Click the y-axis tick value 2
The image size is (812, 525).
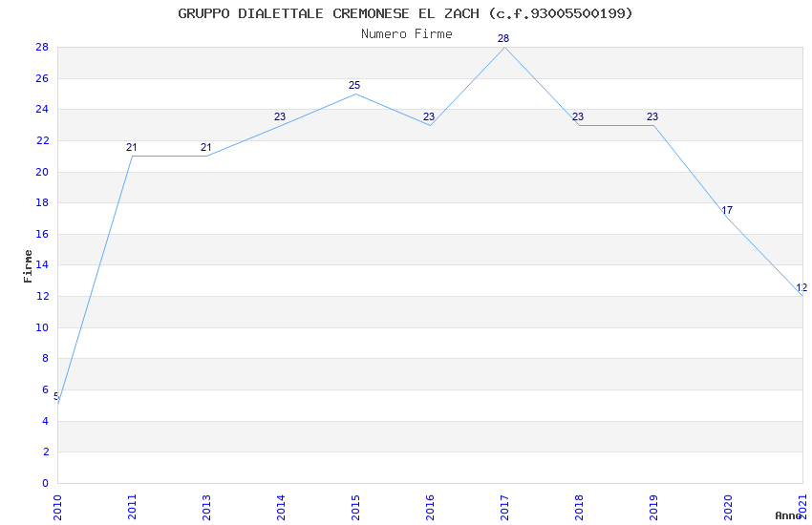click(x=46, y=451)
